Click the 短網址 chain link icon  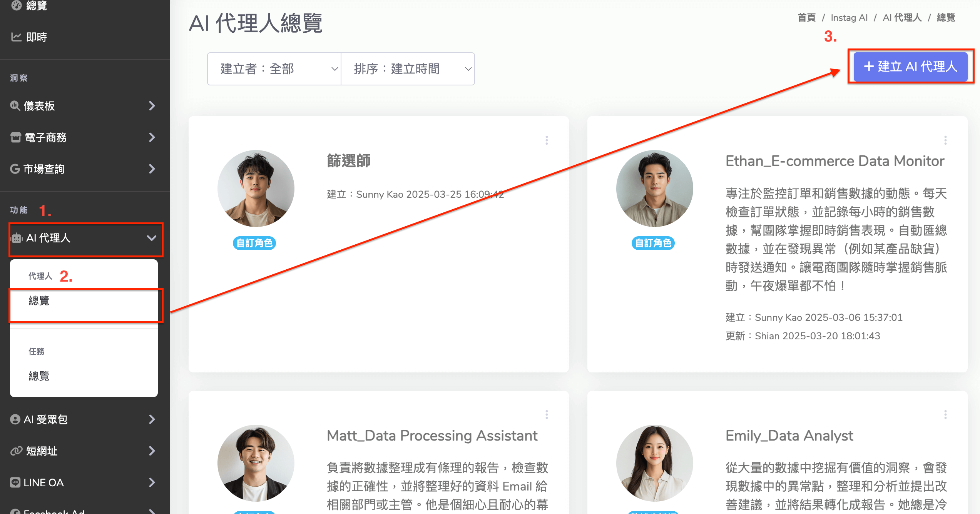[x=16, y=451]
